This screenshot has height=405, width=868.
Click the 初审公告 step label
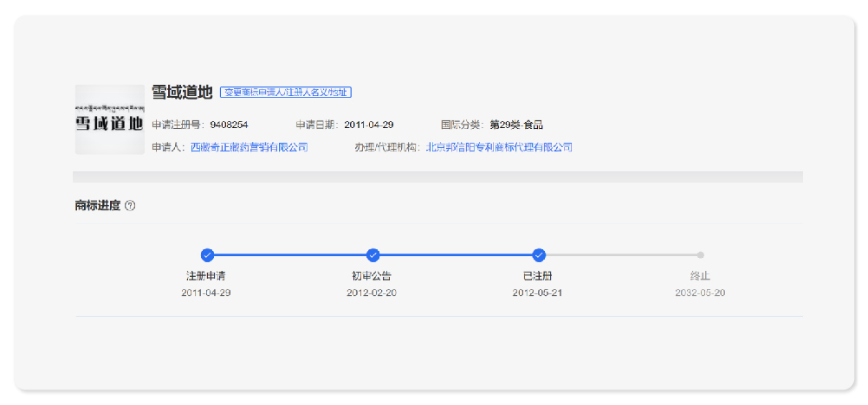click(372, 275)
